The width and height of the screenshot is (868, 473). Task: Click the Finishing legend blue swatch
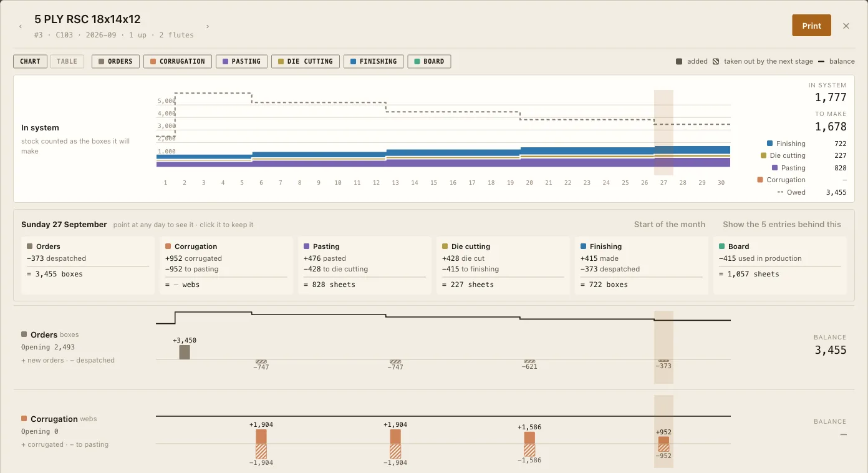tap(770, 144)
